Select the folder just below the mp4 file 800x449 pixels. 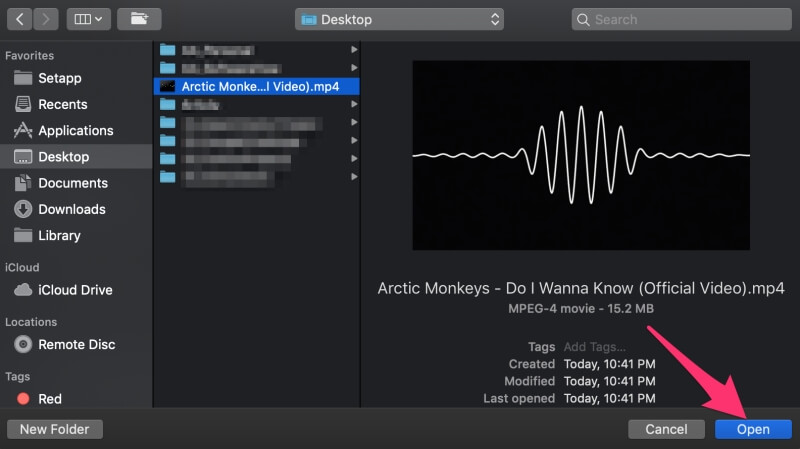(257, 105)
